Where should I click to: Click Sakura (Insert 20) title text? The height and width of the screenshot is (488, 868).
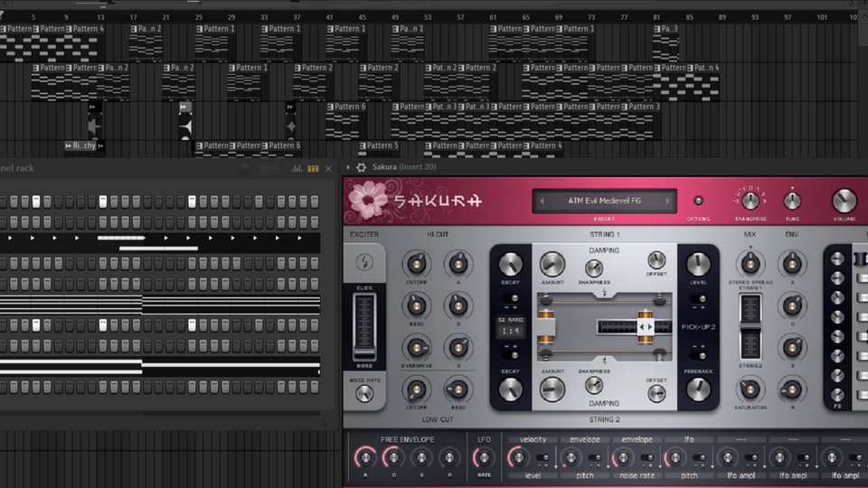404,167
